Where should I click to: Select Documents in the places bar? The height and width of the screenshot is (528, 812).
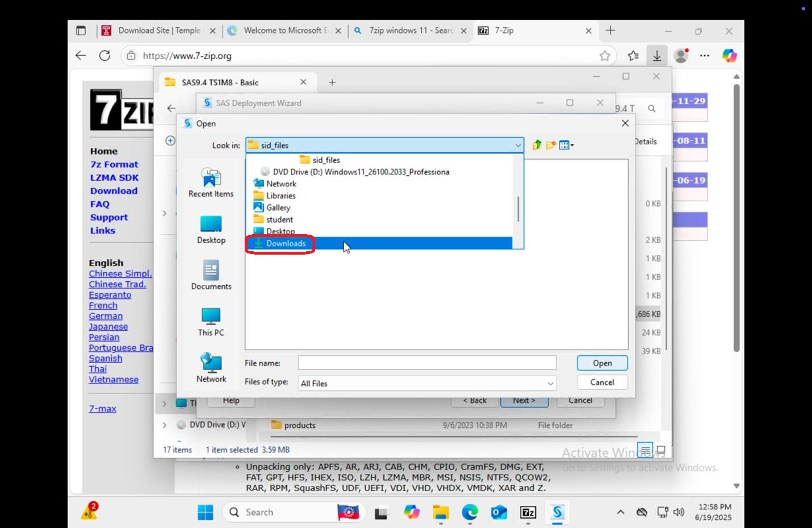point(211,276)
